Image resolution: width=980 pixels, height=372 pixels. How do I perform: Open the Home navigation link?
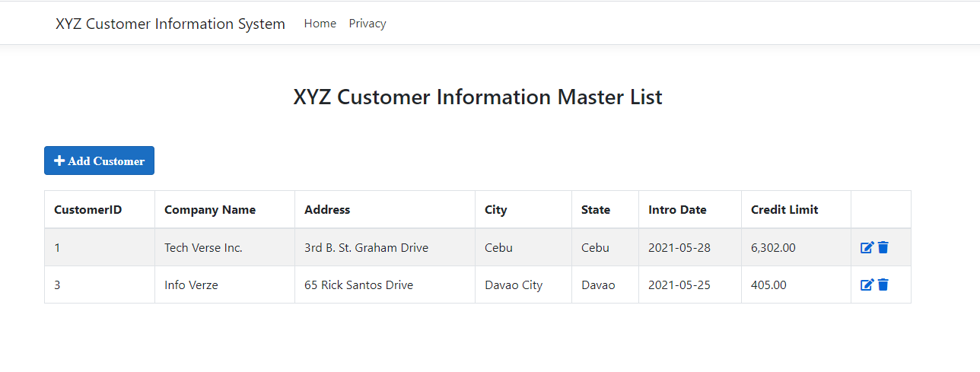click(x=320, y=24)
